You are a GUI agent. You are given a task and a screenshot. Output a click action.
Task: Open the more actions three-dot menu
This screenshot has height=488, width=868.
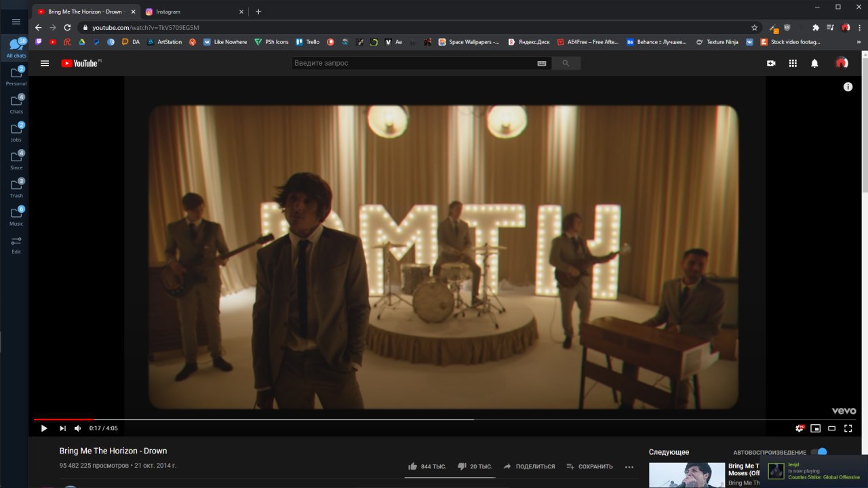tap(629, 466)
